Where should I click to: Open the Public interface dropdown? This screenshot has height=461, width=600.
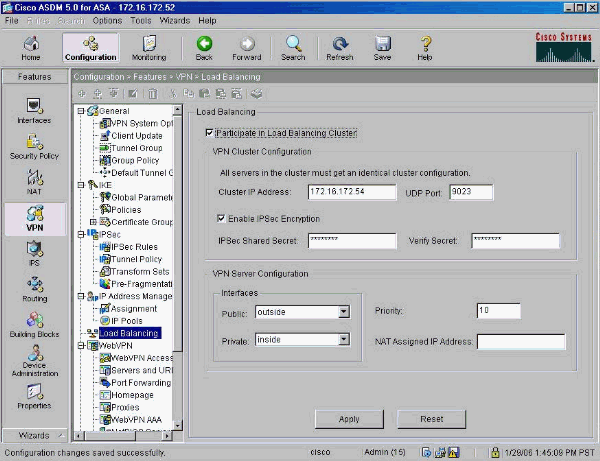344,312
